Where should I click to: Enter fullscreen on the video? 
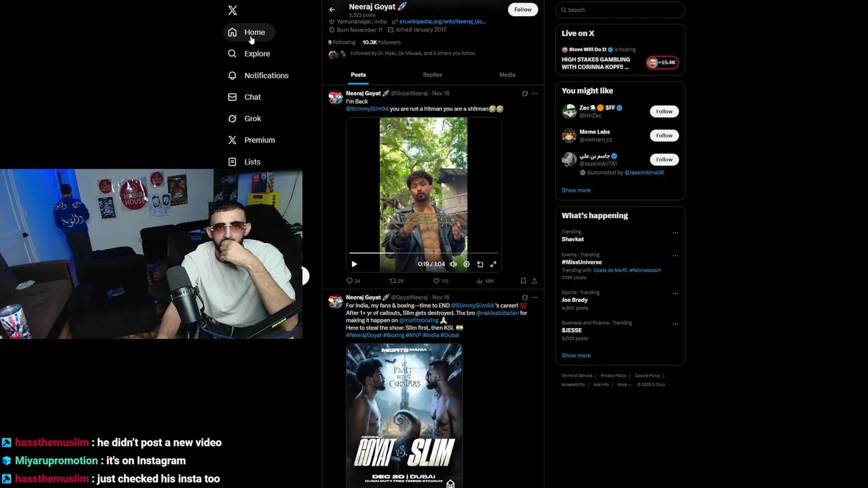pyautogui.click(x=493, y=264)
